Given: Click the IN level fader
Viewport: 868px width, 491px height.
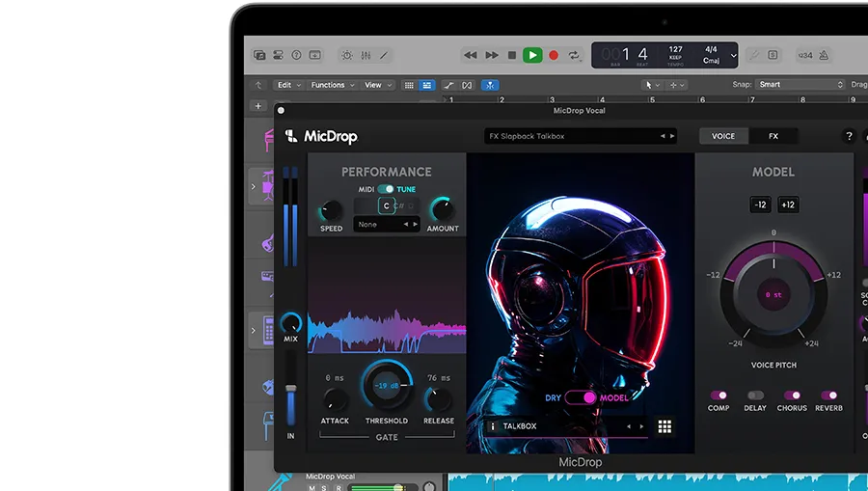Looking at the screenshot, I should [x=290, y=389].
